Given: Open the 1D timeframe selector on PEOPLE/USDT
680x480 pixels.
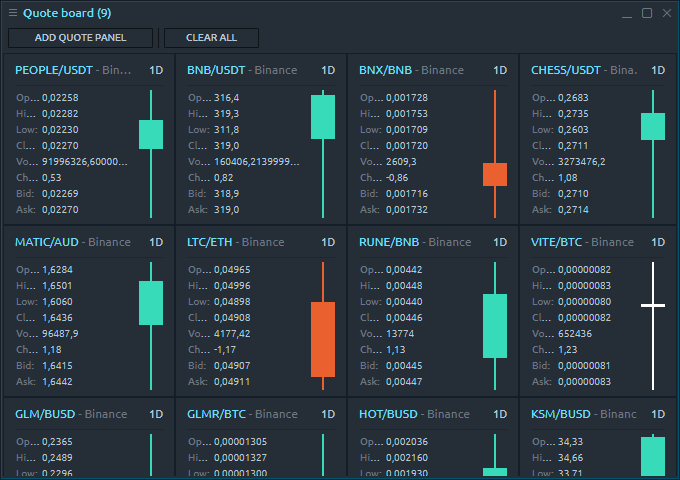Looking at the screenshot, I should [x=156, y=70].
